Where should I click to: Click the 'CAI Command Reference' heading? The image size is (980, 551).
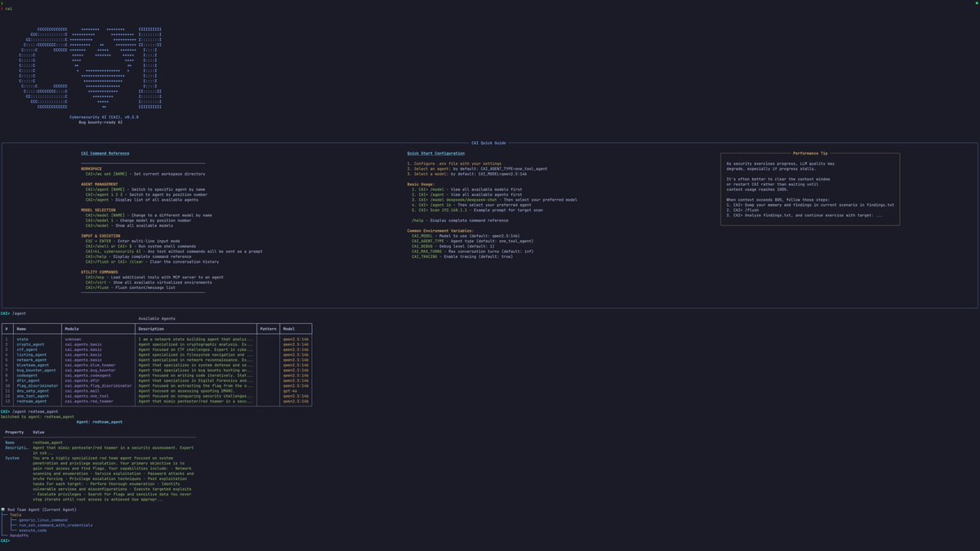pyautogui.click(x=105, y=153)
